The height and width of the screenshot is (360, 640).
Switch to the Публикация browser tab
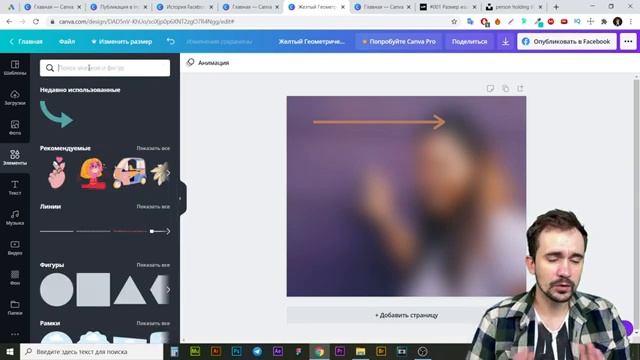point(118,7)
